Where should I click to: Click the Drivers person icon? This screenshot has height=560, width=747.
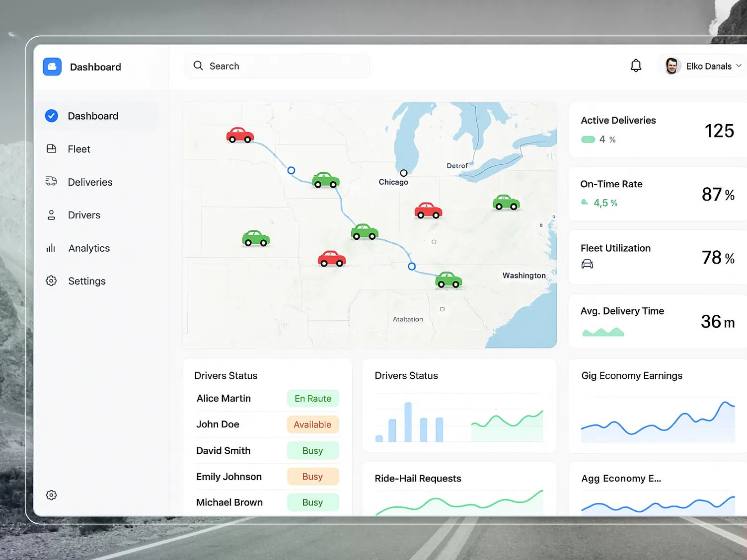point(51,215)
